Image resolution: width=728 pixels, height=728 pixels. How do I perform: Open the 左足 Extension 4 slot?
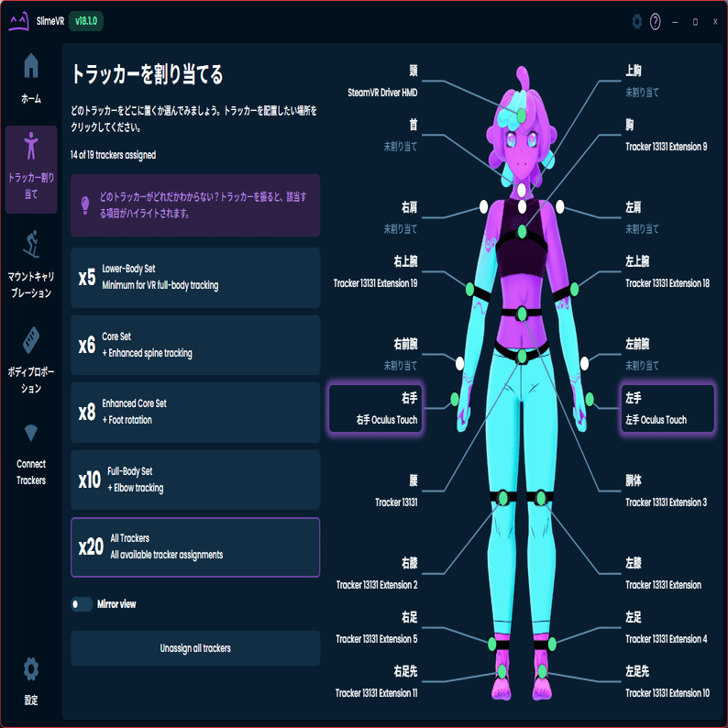(667, 628)
